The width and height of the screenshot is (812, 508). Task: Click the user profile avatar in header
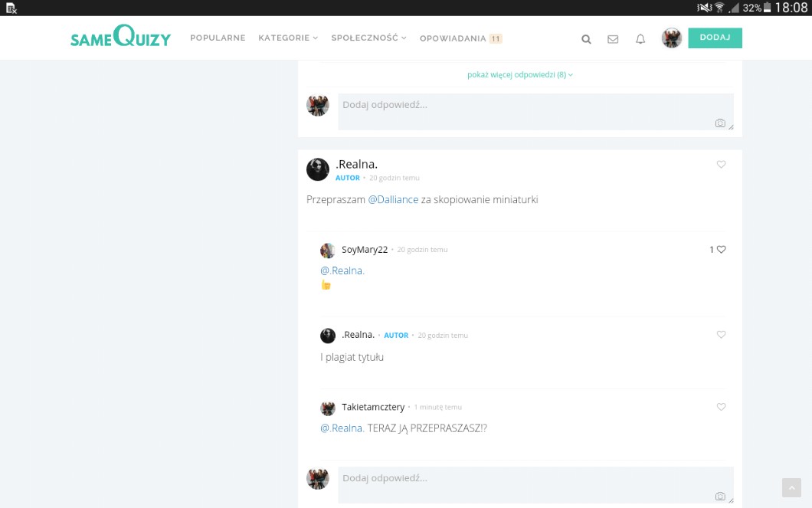[672, 38]
